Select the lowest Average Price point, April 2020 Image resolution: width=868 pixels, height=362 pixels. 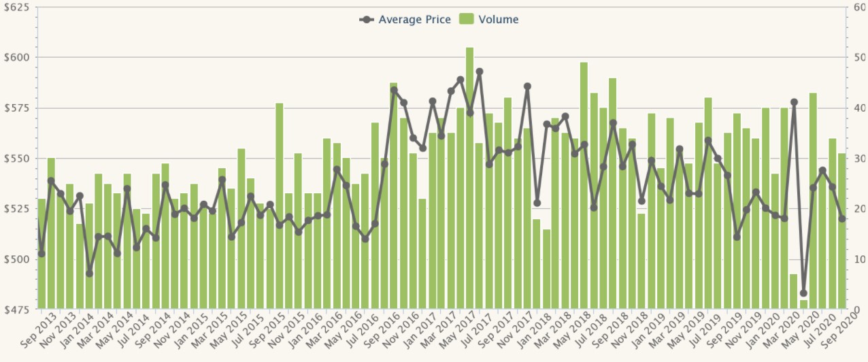coord(803,293)
